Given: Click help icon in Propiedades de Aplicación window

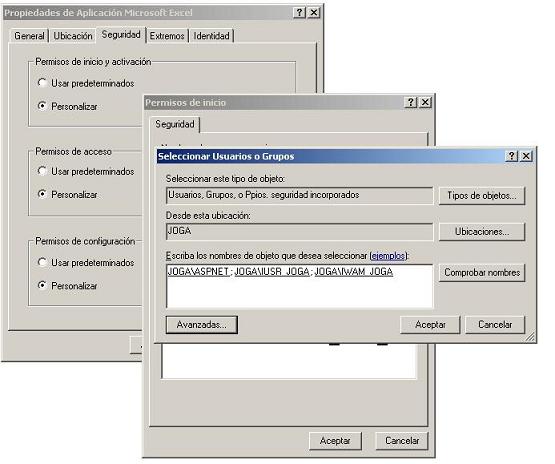Looking at the screenshot, I should coord(299,12).
